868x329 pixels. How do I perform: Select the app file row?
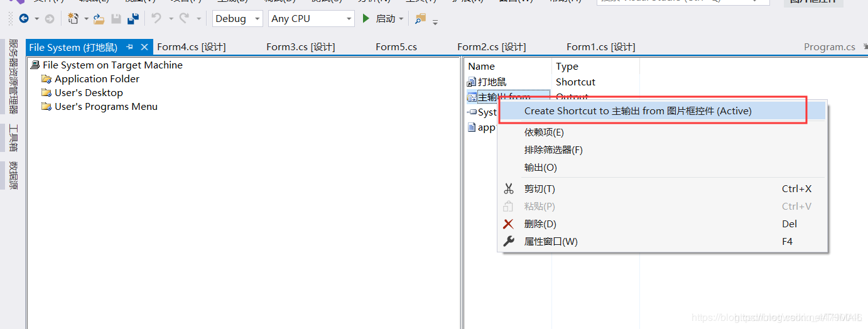click(481, 127)
